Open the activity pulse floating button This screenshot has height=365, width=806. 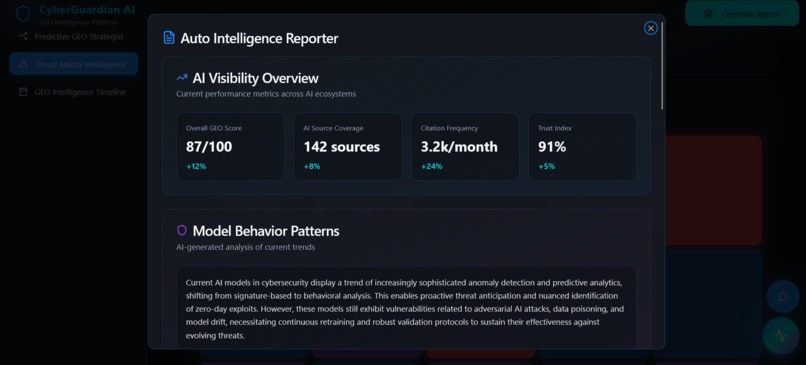[x=781, y=336]
